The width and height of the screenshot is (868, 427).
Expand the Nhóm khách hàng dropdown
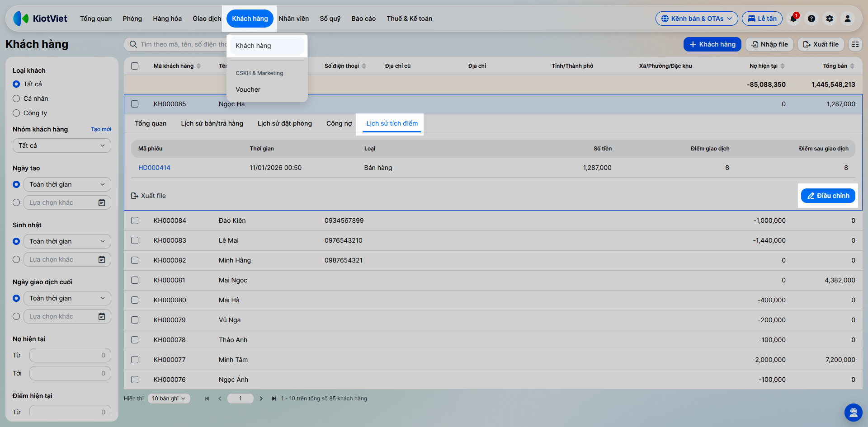(62, 145)
